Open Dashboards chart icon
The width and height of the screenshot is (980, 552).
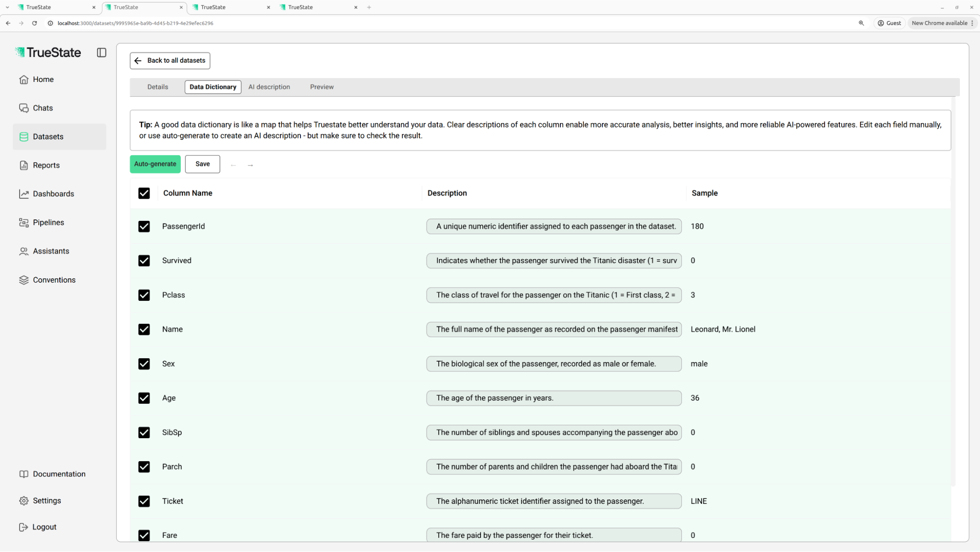pos(24,194)
